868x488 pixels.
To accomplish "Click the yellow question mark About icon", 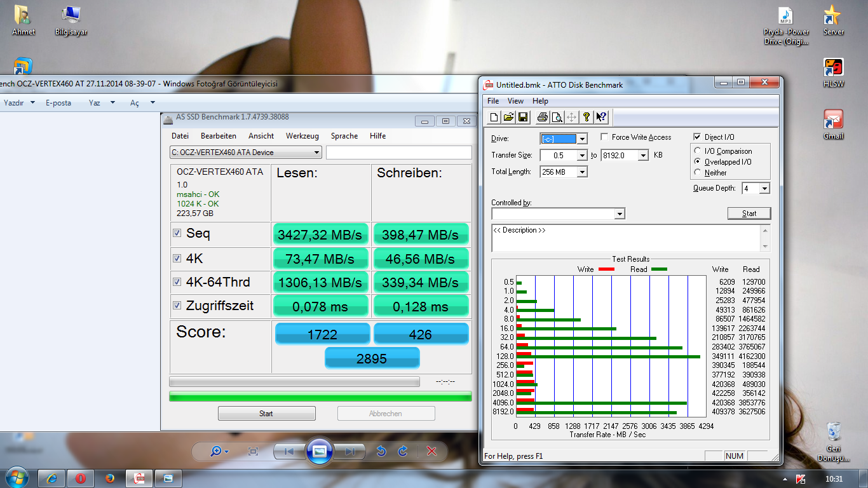I will (x=587, y=117).
